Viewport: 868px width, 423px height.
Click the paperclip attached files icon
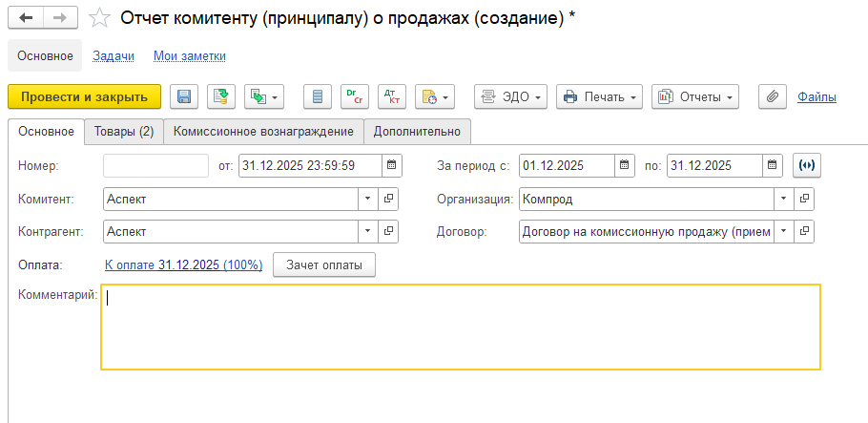pyautogui.click(x=774, y=96)
